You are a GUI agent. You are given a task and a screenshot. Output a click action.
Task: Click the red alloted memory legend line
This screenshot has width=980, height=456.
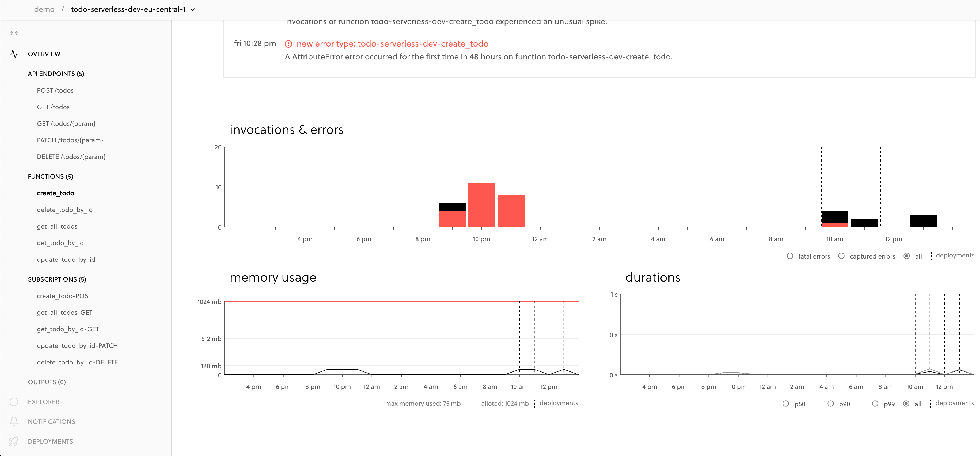click(x=472, y=404)
